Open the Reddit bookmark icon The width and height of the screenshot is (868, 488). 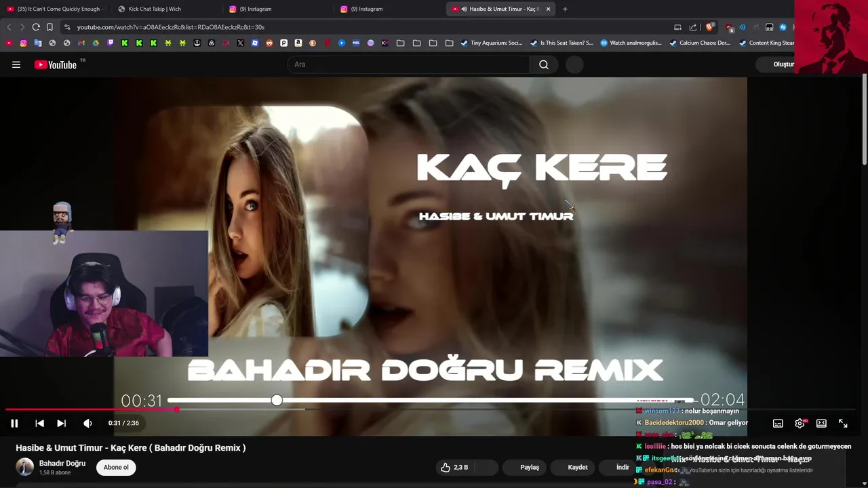click(x=269, y=43)
